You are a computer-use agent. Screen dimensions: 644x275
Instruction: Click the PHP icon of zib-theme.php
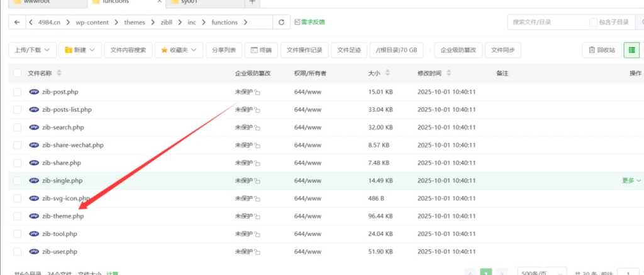(x=34, y=217)
